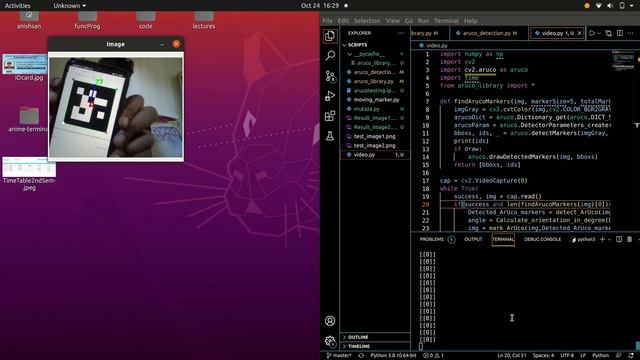
Task: Open the lectures folder on desktop
Action: point(204,20)
